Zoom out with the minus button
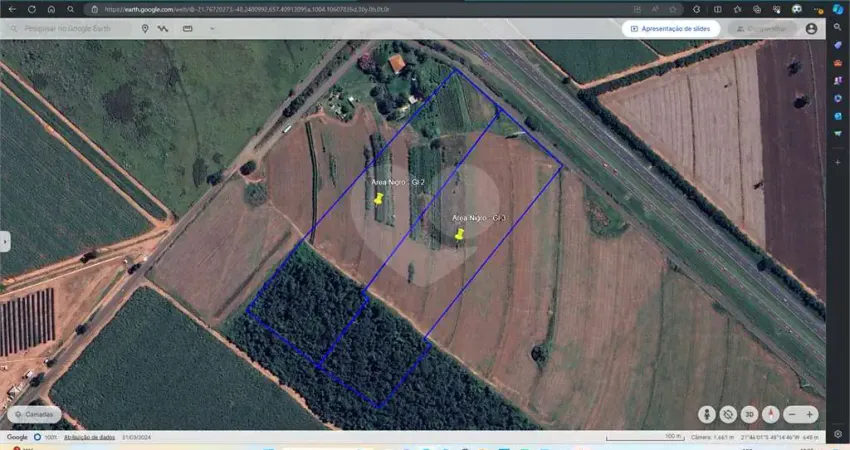Viewport: 850px width, 450px height. coord(792,414)
